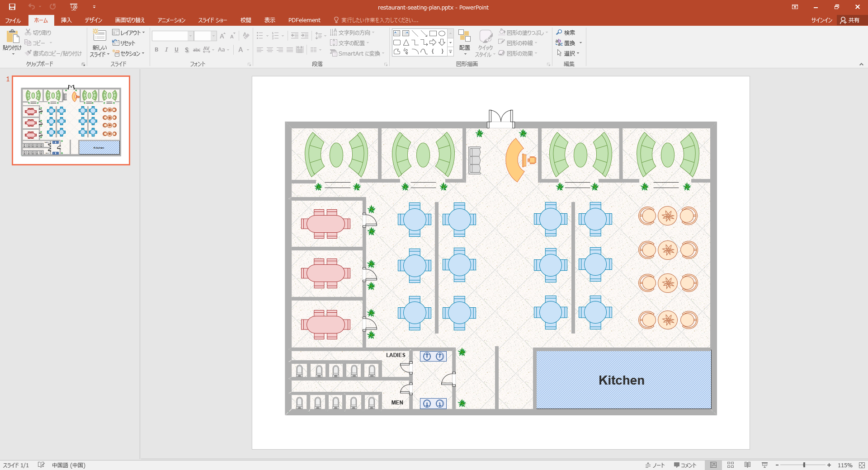This screenshot has height=470, width=868.
Task: Select the oval shape in shapes gallery
Action: [442, 33]
